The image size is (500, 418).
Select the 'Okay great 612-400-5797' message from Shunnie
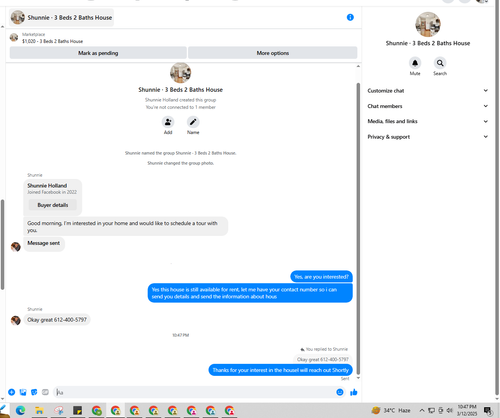57,320
